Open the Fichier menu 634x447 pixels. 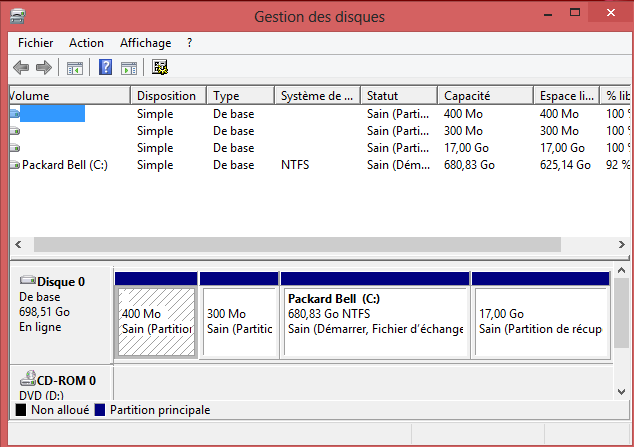[x=36, y=43]
